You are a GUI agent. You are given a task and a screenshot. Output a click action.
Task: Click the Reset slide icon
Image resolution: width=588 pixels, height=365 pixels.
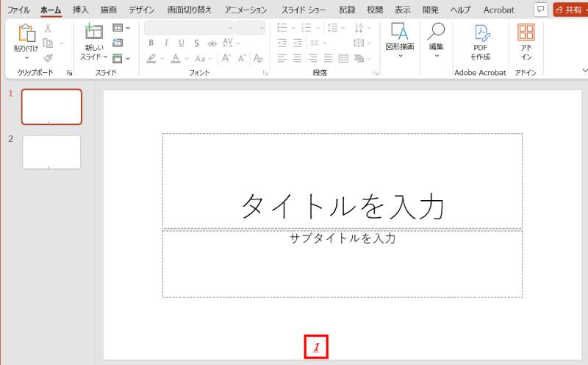tap(118, 43)
